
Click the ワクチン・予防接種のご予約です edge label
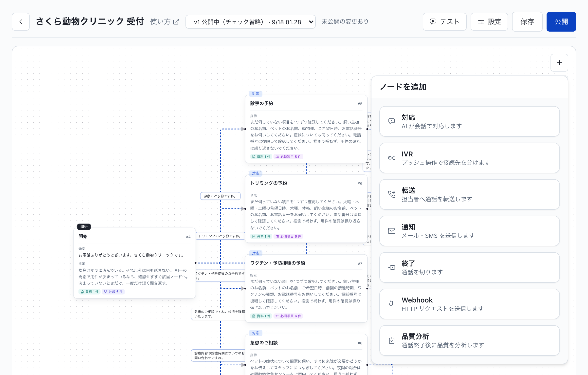[x=220, y=276]
